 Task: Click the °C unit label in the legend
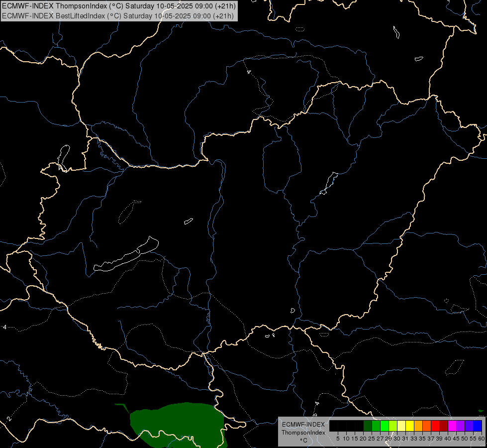pyautogui.click(x=304, y=440)
